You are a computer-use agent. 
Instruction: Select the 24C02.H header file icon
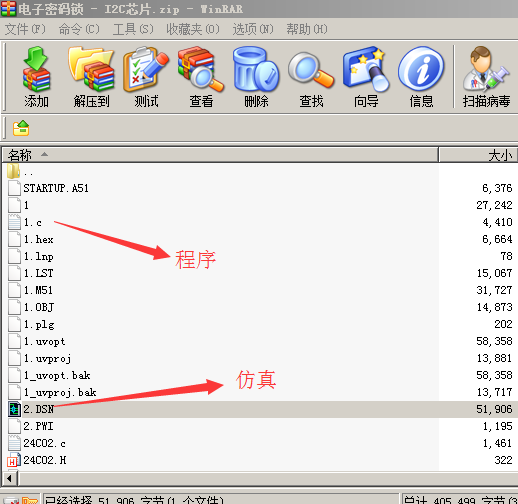(14, 460)
